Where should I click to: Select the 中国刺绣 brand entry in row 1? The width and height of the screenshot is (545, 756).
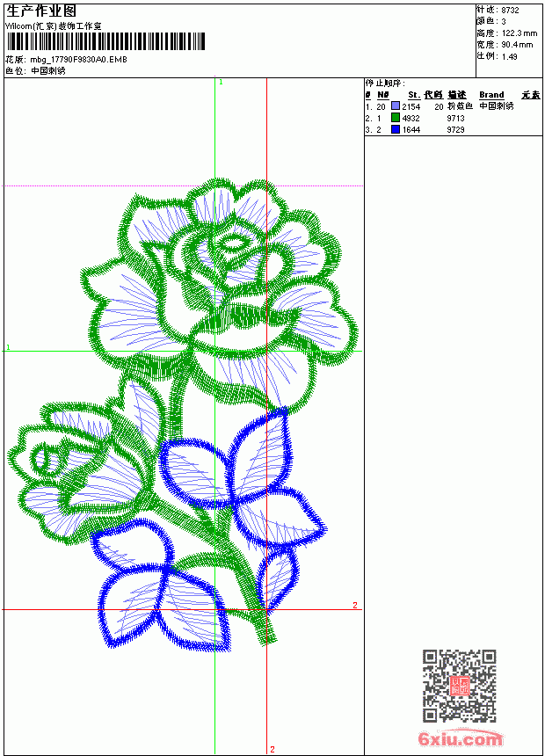pos(497,106)
